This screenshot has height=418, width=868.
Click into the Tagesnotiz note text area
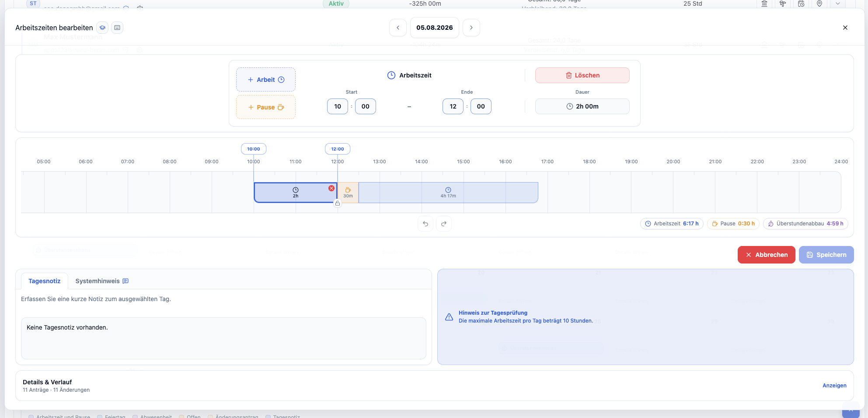click(x=223, y=338)
